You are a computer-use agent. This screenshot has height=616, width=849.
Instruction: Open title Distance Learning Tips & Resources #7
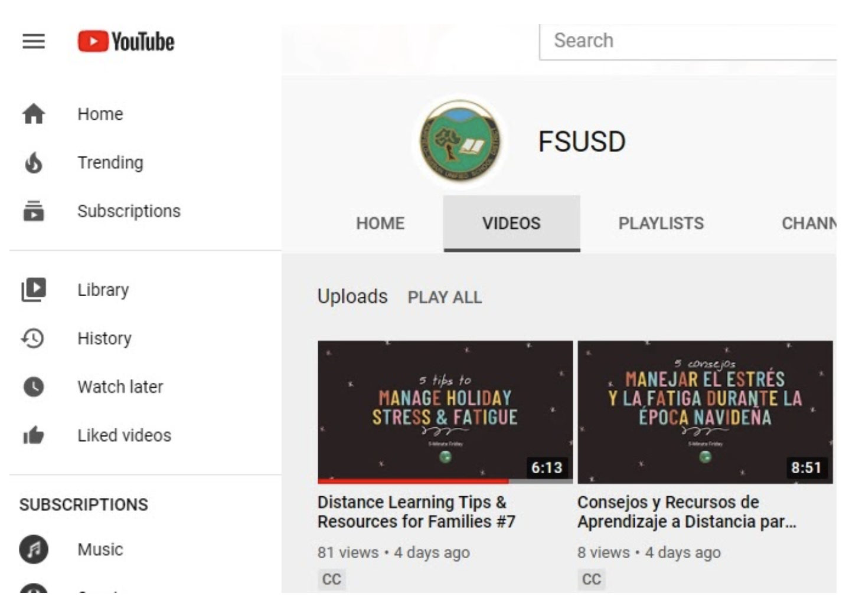tap(416, 512)
